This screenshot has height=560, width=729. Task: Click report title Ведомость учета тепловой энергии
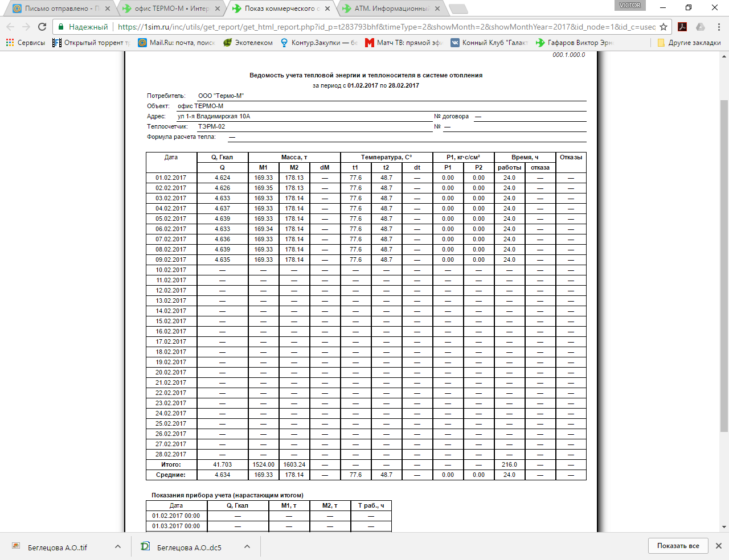point(366,75)
